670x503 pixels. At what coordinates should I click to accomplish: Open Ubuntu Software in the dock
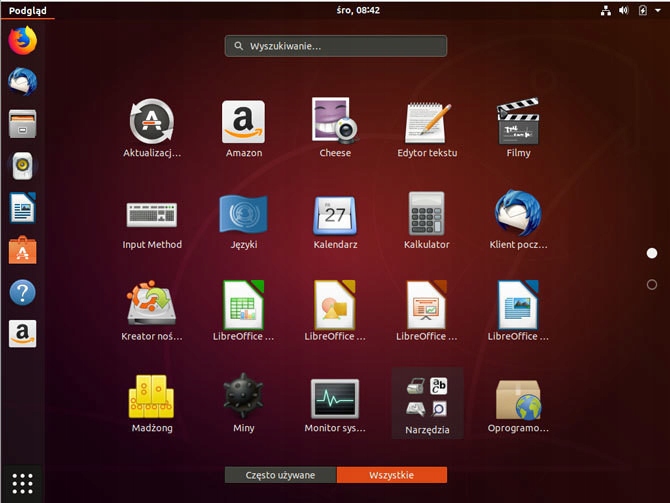point(23,250)
